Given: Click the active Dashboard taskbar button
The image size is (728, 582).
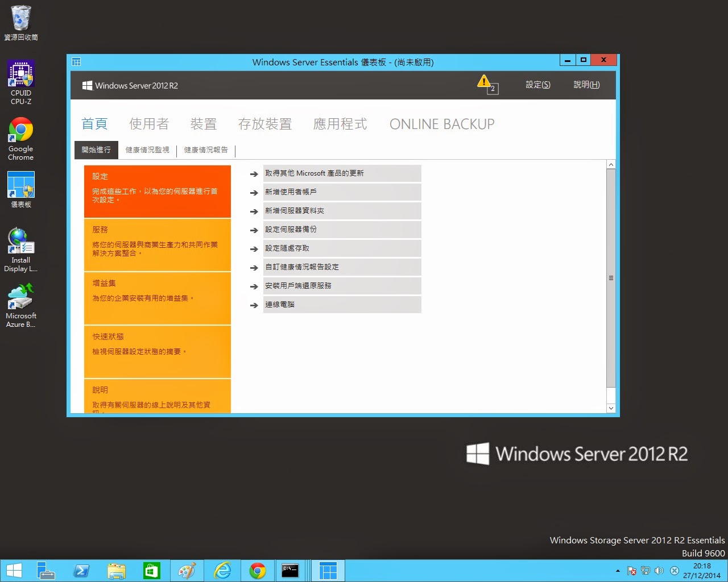Looking at the screenshot, I should click(328, 571).
